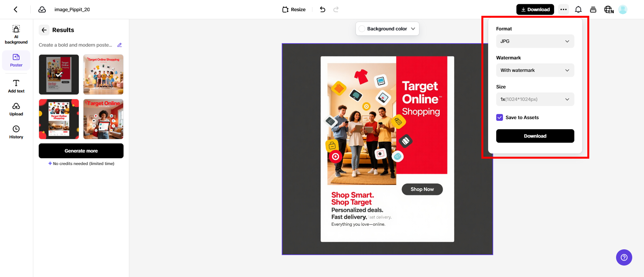This screenshot has width=644, height=277.
Task: Click the 'Personalized deals.' poster text
Action: pyautogui.click(x=357, y=210)
